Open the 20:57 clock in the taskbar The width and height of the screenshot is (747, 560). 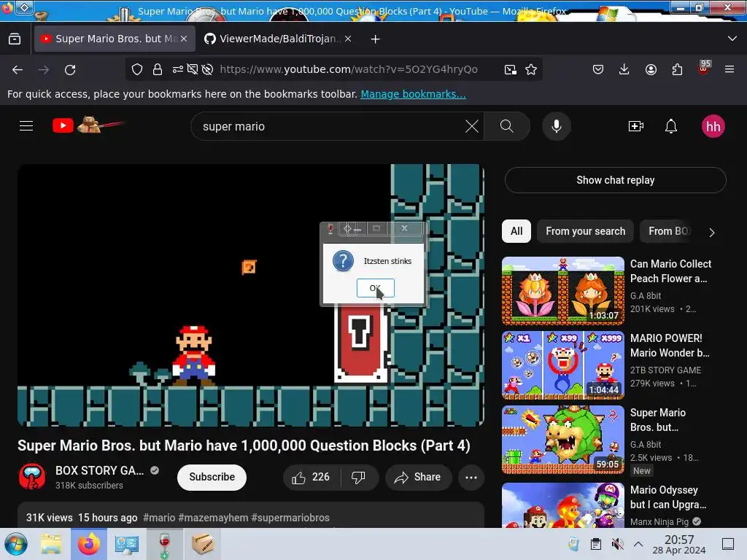click(x=679, y=544)
